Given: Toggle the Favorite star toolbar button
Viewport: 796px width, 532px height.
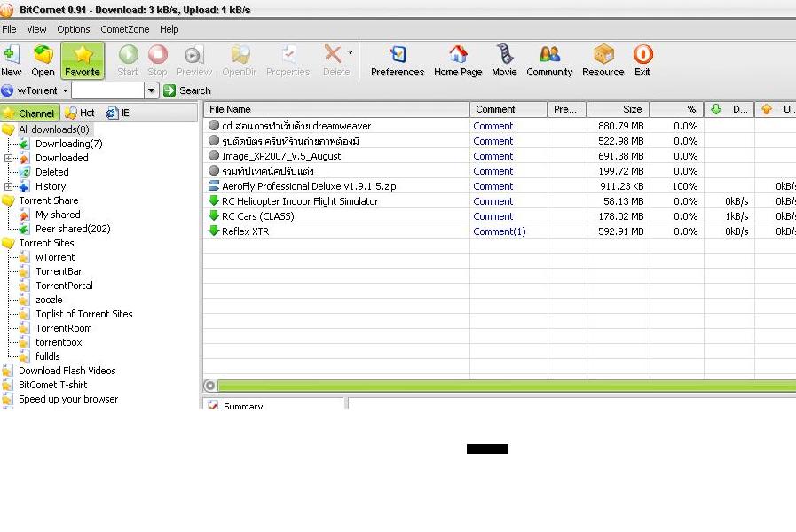Looking at the screenshot, I should (x=83, y=60).
